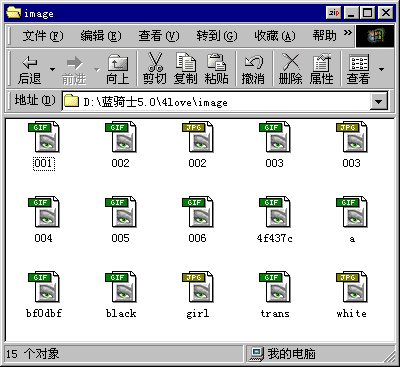Click the Forward (前进) toolbar button
This screenshot has height=367, width=400.
point(74,69)
